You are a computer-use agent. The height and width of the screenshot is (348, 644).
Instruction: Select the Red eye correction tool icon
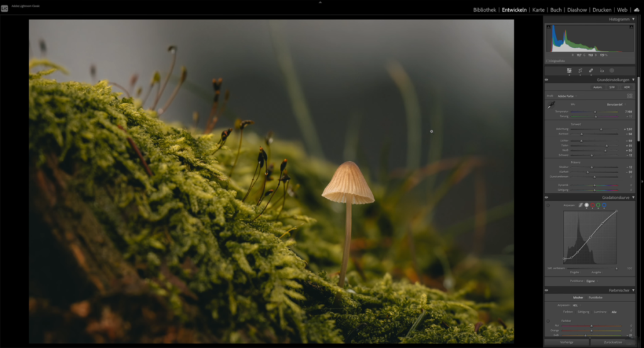[602, 70]
